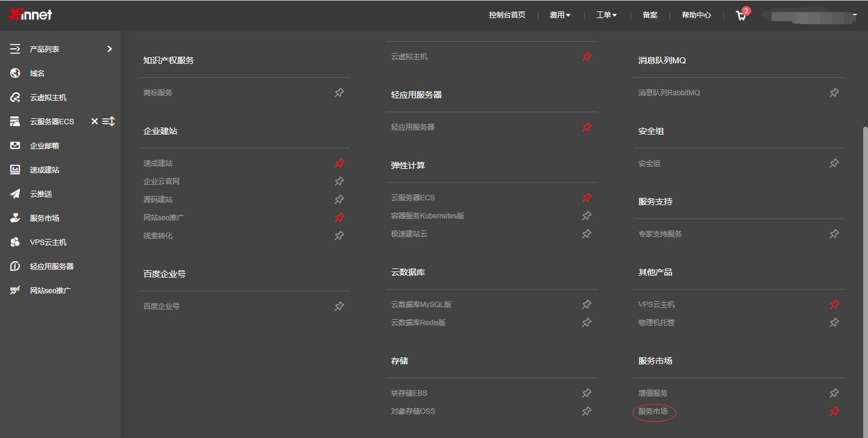This screenshot has height=438, width=868.
Task: Click the 企业邮箱 mail icon
Action: click(15, 145)
